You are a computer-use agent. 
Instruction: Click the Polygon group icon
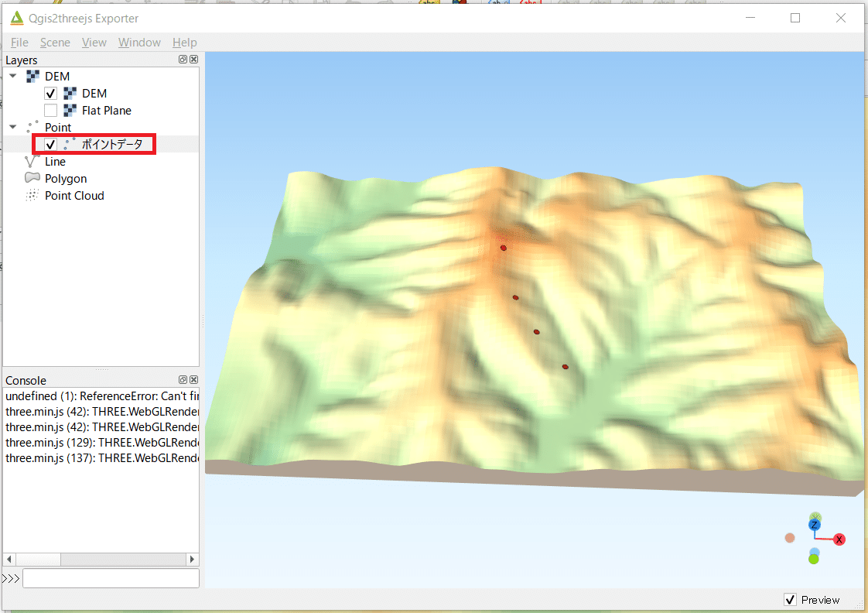pos(32,178)
